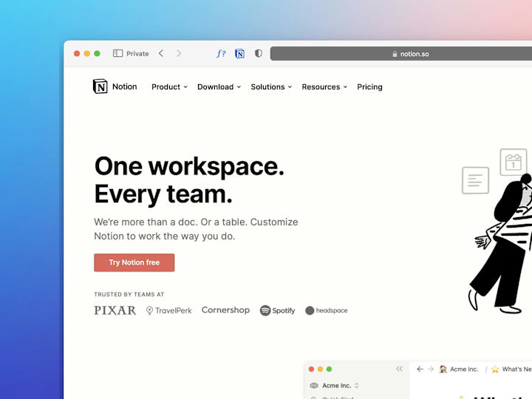The width and height of the screenshot is (532, 399).
Task: Open the Notion home link text
Action: coord(125,86)
